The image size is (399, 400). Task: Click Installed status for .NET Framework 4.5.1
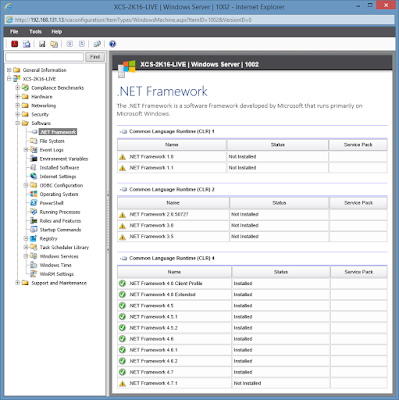click(243, 317)
